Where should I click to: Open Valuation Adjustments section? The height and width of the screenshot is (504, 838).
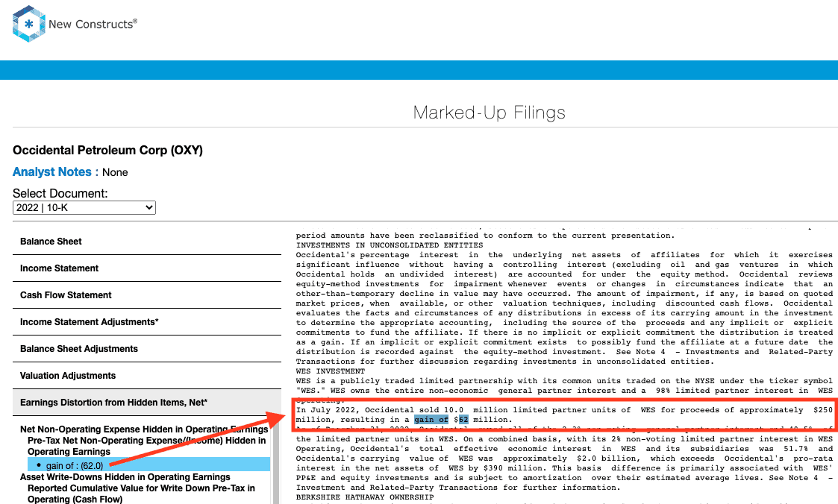147,375
